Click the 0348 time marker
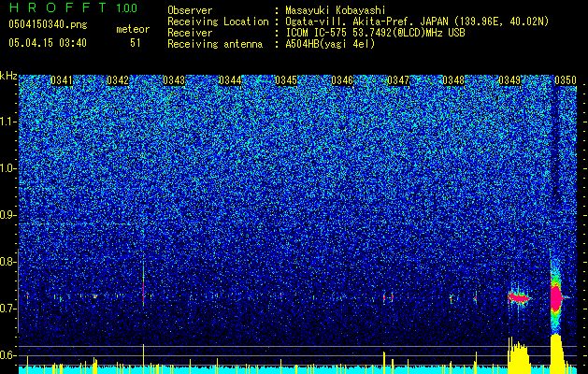The height and width of the screenshot is (374, 588). [x=453, y=80]
